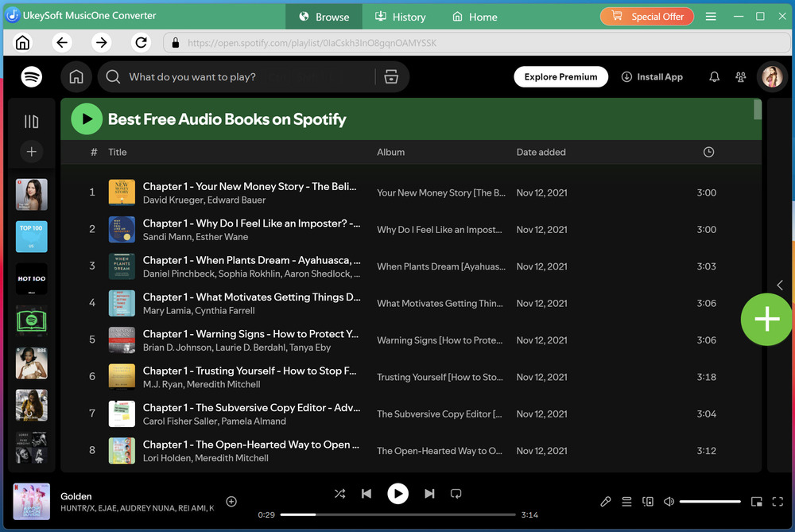Sort by the Title column header
Viewport: 795px width, 532px height.
click(118, 152)
